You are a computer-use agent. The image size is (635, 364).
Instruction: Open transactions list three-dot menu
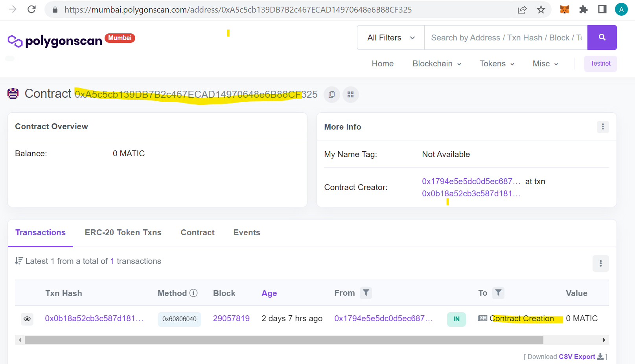(600, 263)
